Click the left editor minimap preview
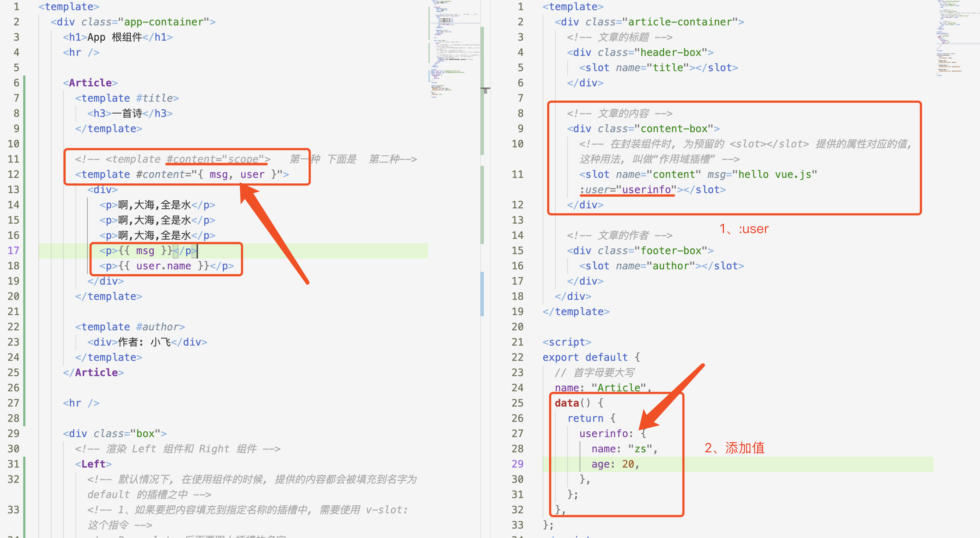This screenshot has width=980, height=538. point(454,49)
